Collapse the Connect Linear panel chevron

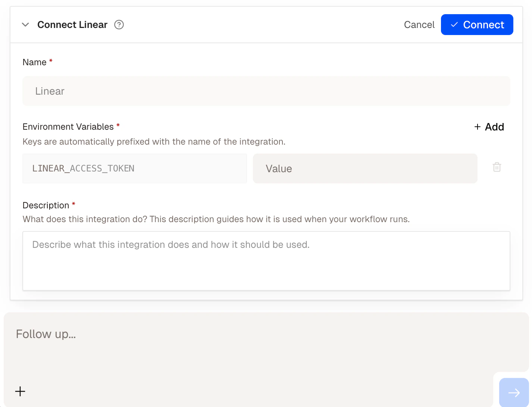(x=25, y=25)
